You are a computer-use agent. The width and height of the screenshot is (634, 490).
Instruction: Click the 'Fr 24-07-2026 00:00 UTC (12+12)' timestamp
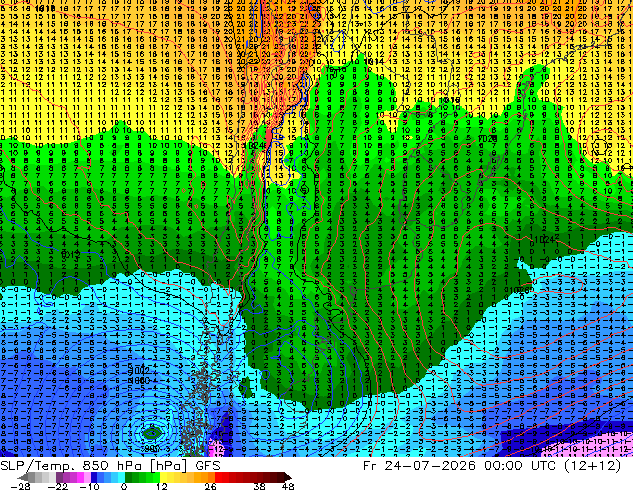(x=492, y=466)
